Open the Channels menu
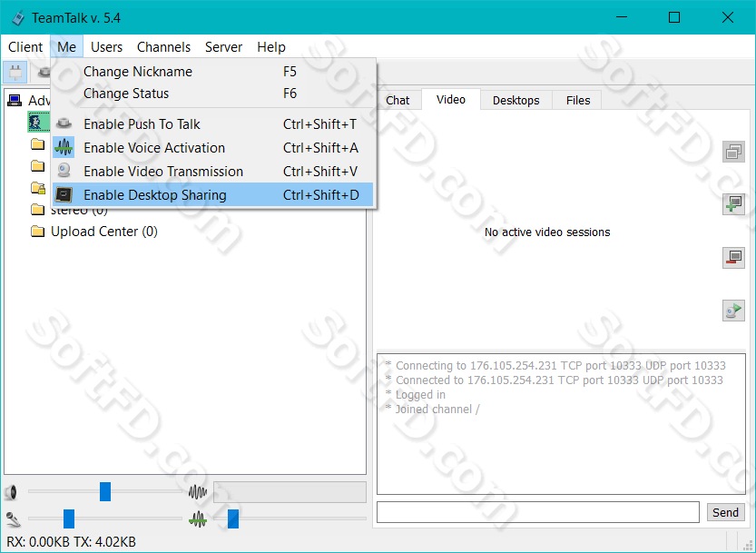This screenshot has width=756, height=553. [164, 47]
